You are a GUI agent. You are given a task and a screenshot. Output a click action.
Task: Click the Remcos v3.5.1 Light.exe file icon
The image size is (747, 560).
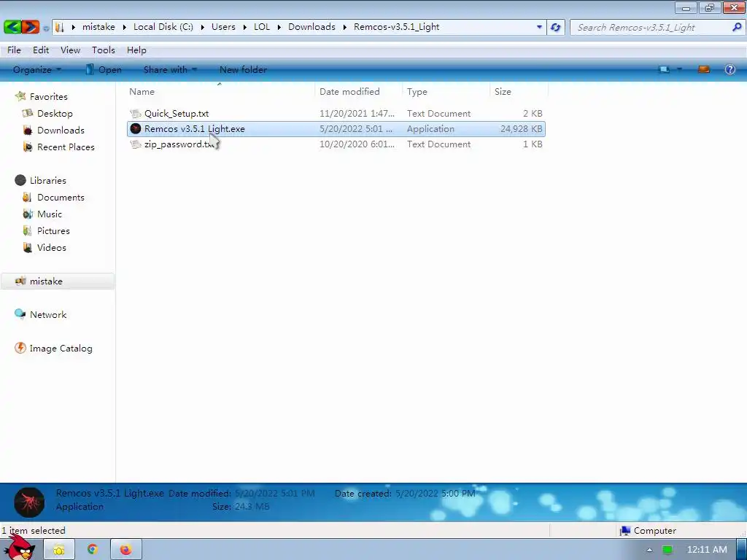[x=136, y=129]
